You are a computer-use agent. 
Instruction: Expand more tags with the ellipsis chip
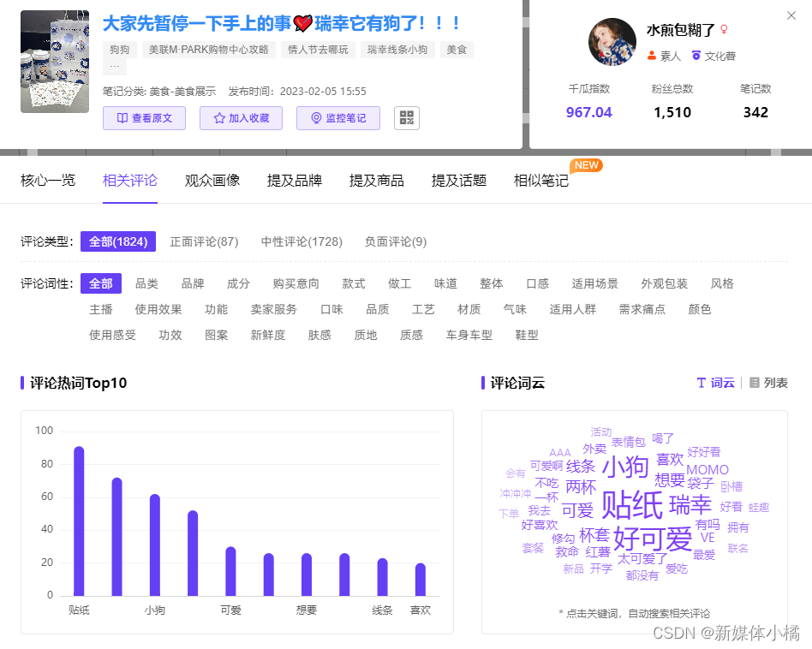(115, 66)
